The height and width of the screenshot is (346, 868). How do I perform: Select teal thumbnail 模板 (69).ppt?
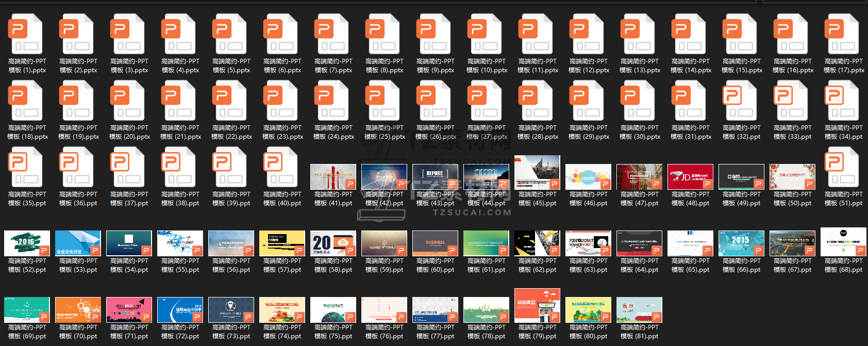(27, 310)
